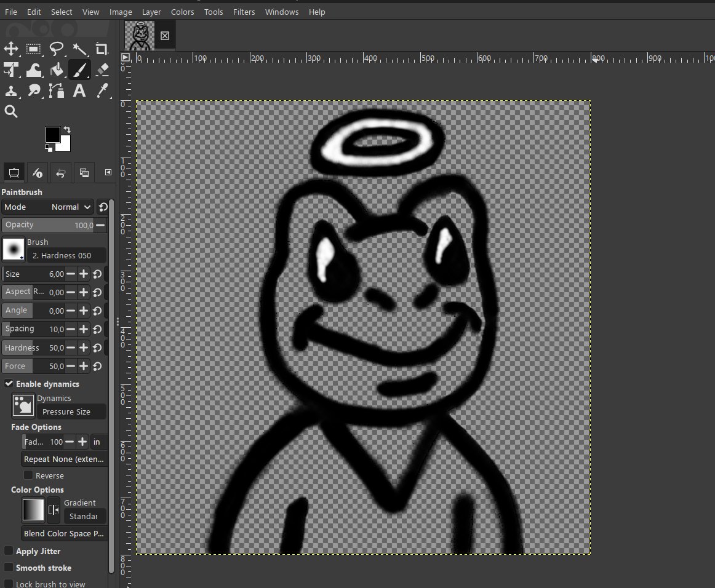Decrease brush Size with minus
The image size is (715, 588).
[x=70, y=274]
